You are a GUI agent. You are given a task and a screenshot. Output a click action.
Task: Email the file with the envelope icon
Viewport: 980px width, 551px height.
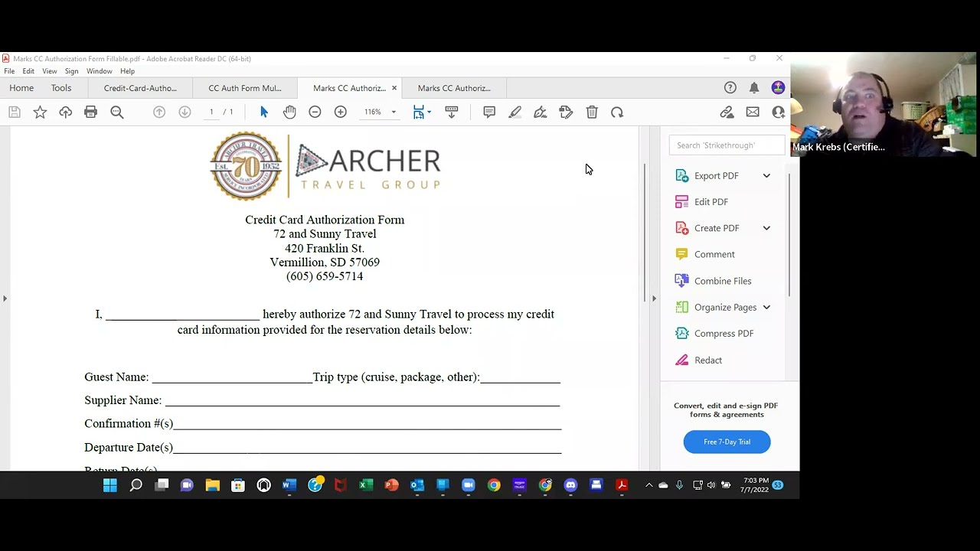753,112
